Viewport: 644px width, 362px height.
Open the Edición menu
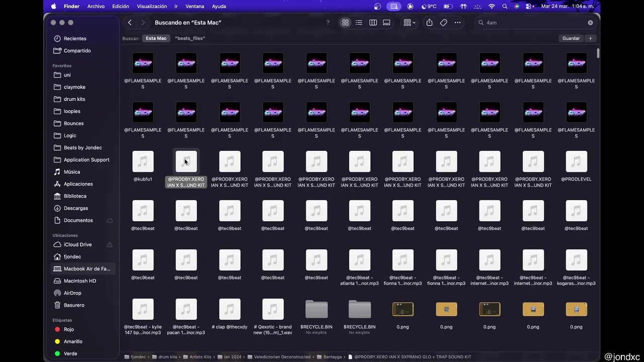pyautogui.click(x=120, y=7)
